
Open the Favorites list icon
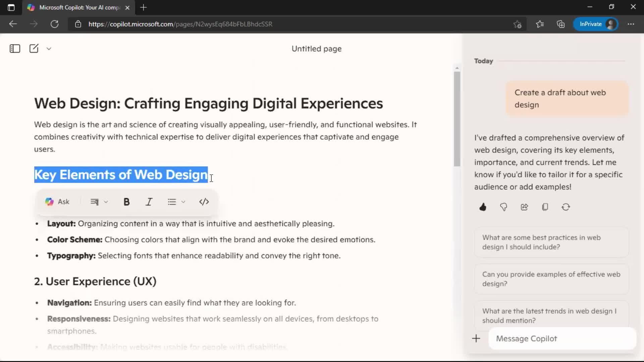point(540,24)
